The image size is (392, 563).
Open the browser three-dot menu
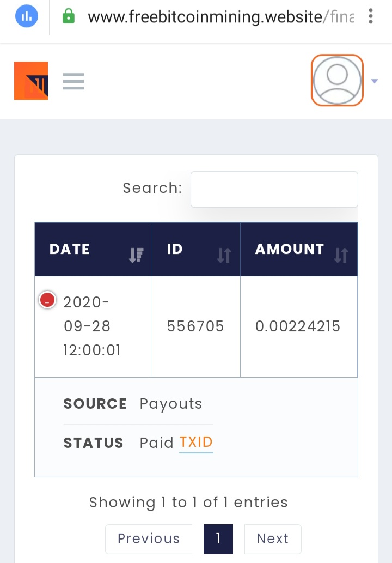pyautogui.click(x=371, y=16)
